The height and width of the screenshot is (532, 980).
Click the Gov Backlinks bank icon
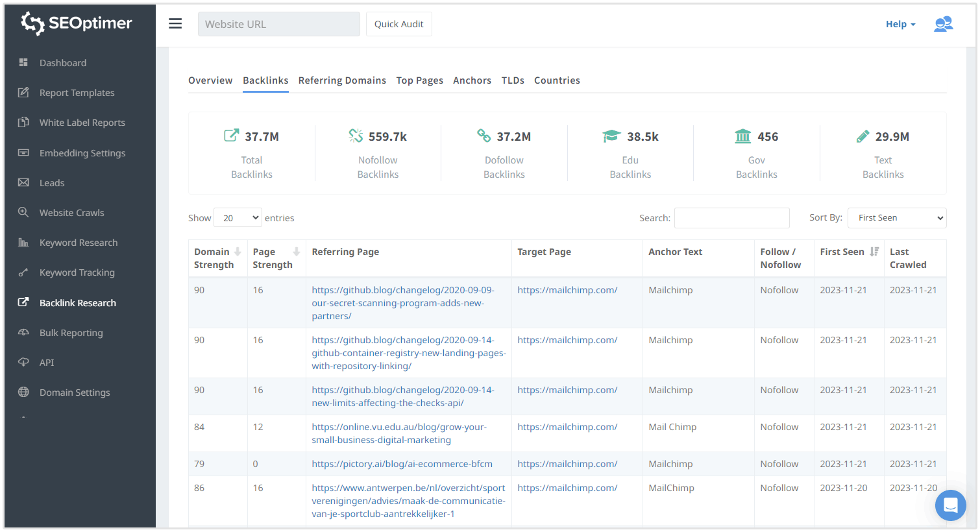(742, 136)
